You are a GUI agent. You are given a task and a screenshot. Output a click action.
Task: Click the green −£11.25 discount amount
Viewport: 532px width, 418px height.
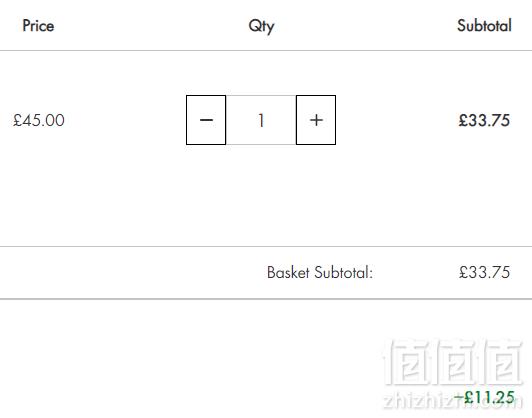[484, 397]
